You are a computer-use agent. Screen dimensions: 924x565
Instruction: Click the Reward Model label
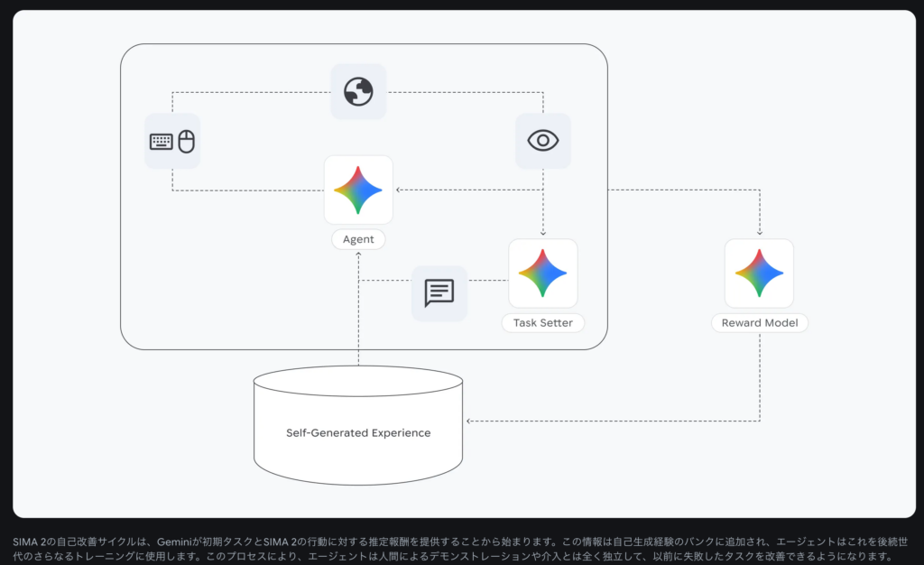coord(759,322)
